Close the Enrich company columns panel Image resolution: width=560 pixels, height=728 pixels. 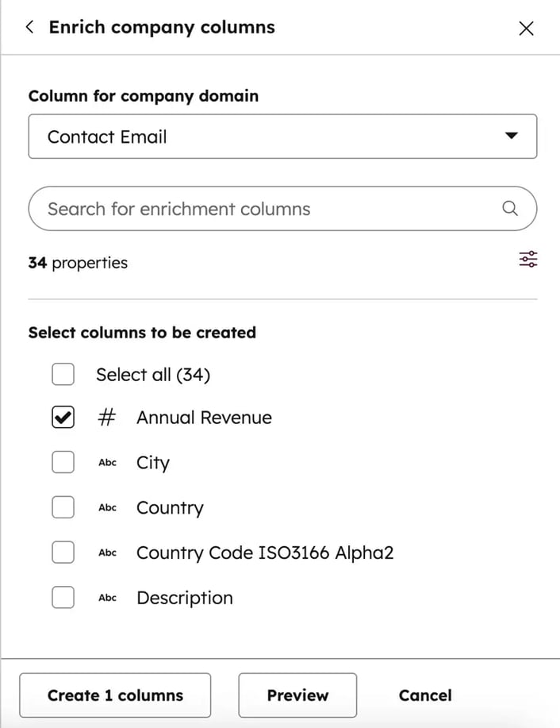tap(525, 29)
